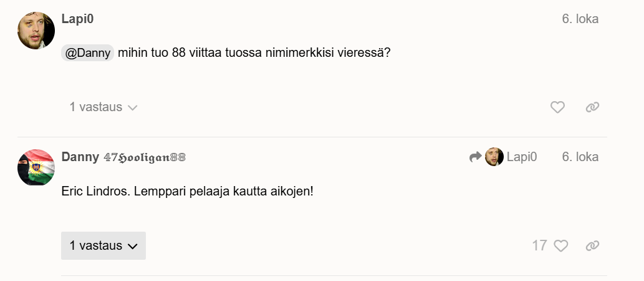Click the "Eric Lindros" reply text
This screenshot has height=281, width=644.
point(187,190)
